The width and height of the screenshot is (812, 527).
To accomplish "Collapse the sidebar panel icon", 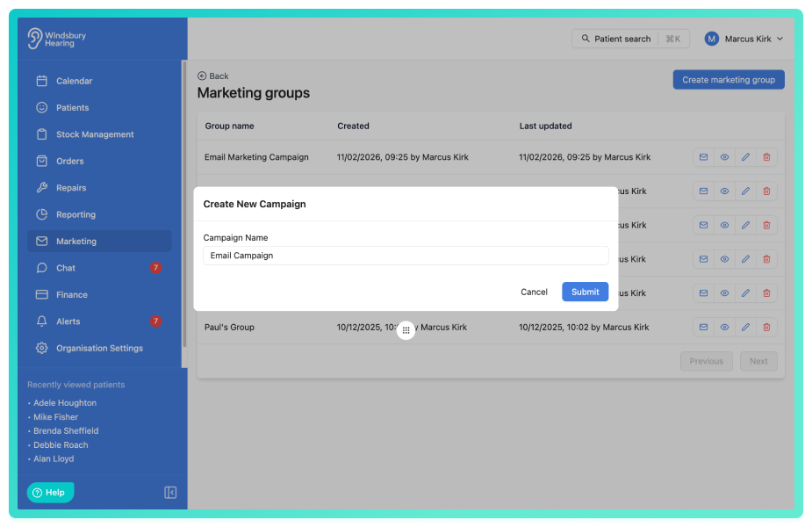I will pos(170,492).
